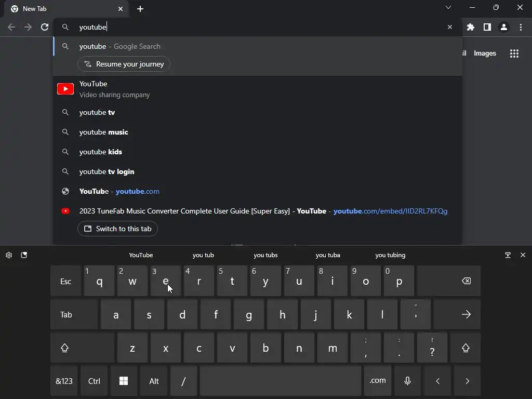Tap the l key on keyboard
The image size is (532, 399).
pyautogui.click(x=382, y=314)
